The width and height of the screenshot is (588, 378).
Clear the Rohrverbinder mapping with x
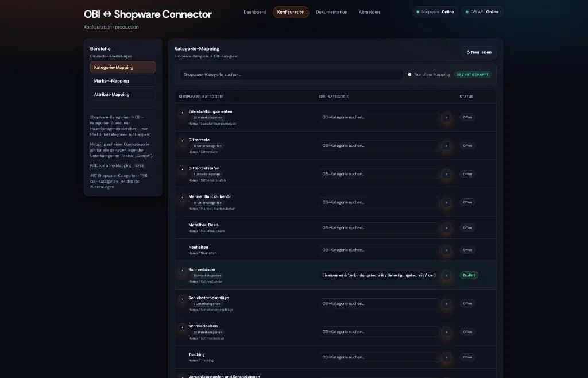coord(446,275)
